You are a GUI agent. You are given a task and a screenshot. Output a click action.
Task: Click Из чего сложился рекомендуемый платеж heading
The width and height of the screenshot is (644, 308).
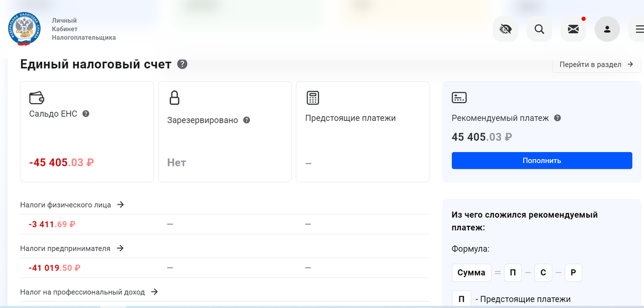(x=525, y=221)
